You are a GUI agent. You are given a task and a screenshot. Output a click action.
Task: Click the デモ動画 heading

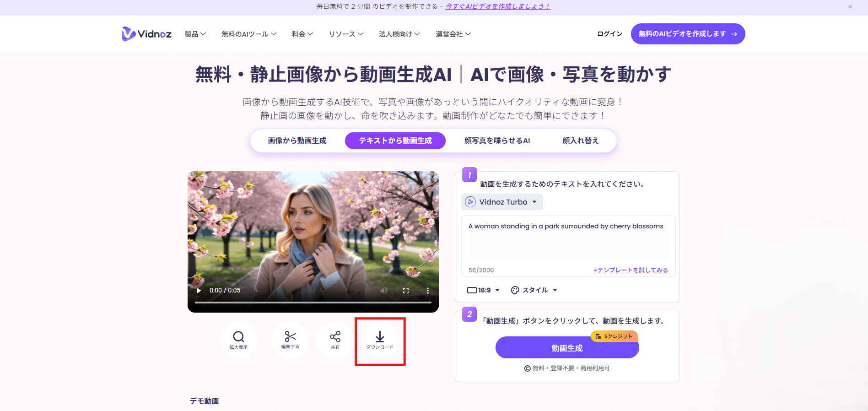(x=204, y=401)
